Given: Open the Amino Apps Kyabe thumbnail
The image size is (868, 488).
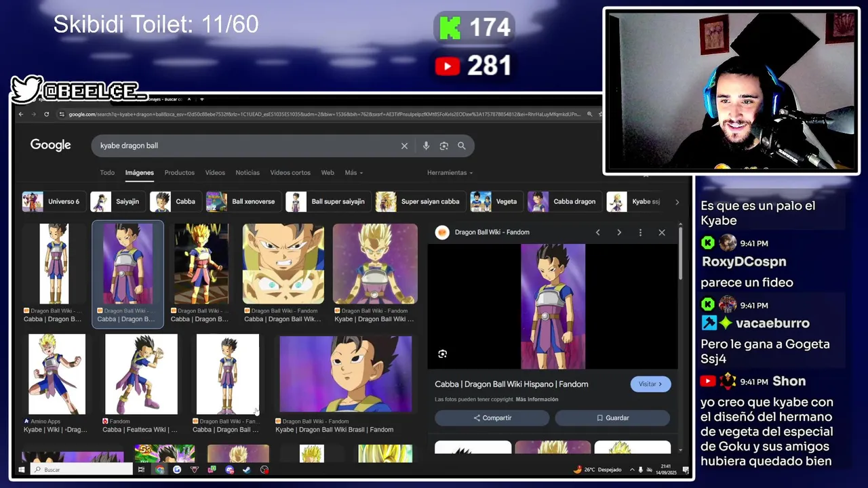Looking at the screenshot, I should point(57,374).
